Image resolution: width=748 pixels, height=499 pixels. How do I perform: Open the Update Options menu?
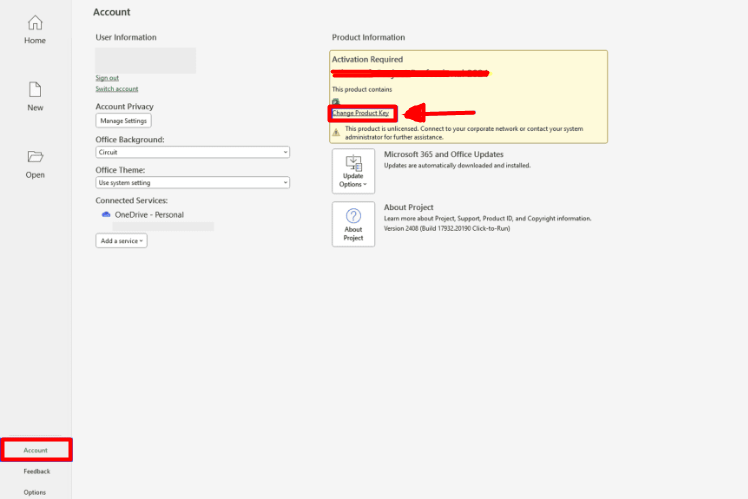(353, 171)
